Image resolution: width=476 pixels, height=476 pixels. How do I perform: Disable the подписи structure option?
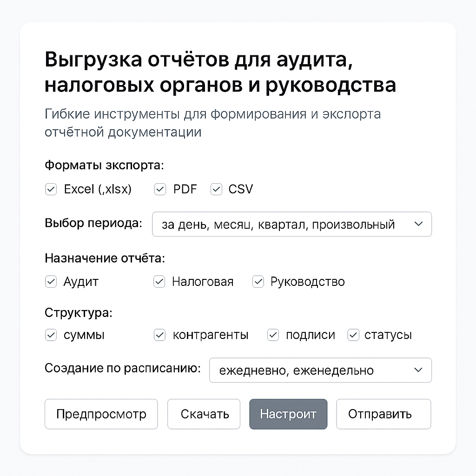(x=273, y=335)
